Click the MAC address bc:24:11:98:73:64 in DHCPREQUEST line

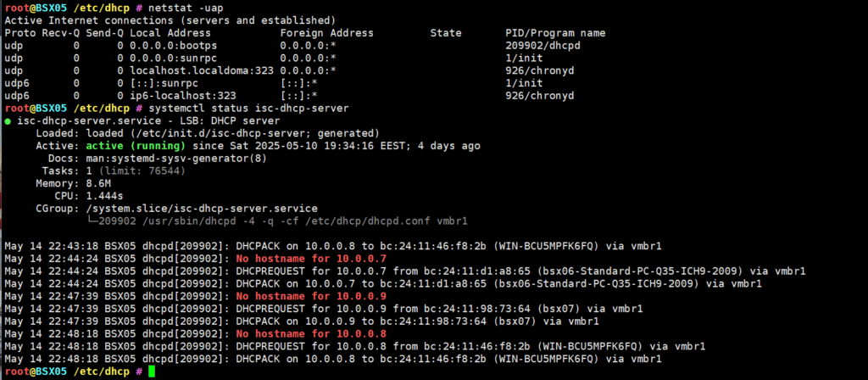pyautogui.click(x=476, y=309)
